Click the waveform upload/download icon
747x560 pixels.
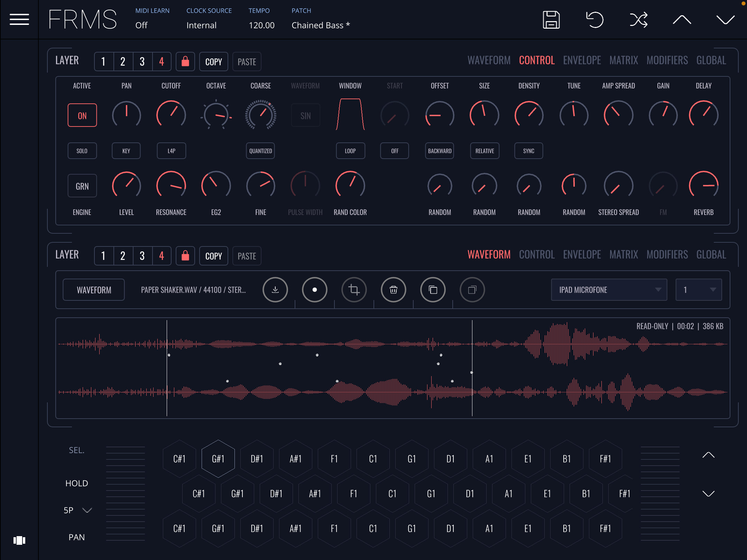click(x=275, y=289)
